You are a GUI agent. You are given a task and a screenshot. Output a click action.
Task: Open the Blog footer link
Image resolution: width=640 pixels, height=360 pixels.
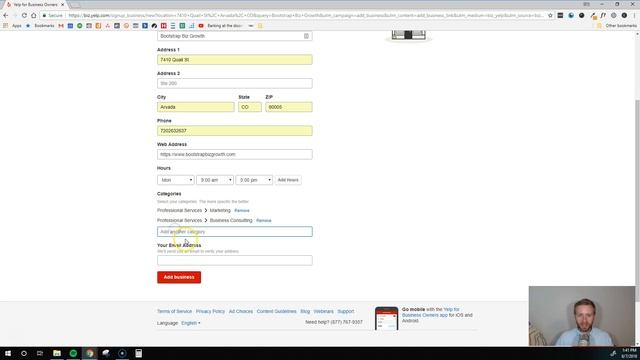tap(305, 311)
